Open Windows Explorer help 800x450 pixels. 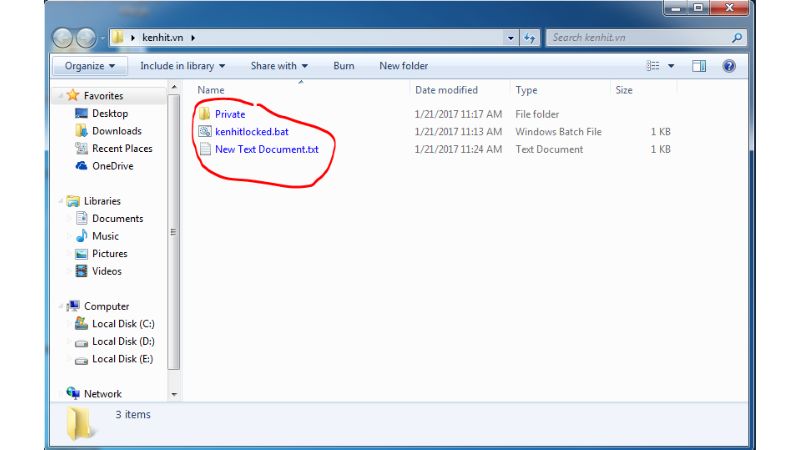(x=729, y=66)
